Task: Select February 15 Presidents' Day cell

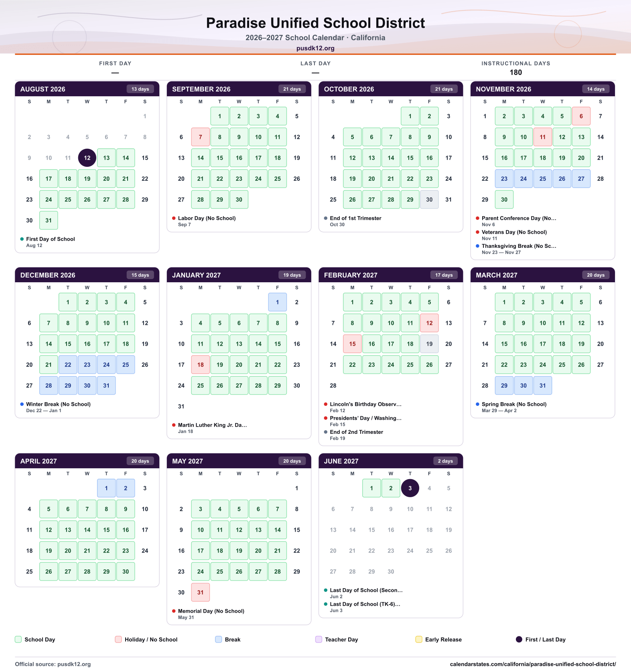Action: [352, 344]
